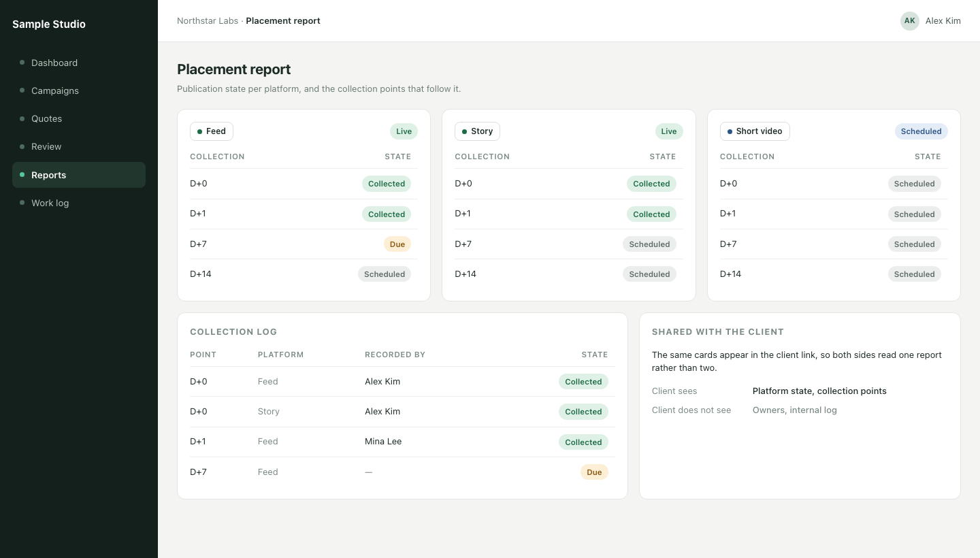Screen dimensions: 980x558
Task: Click Collected badge for Story card D+1
Action: (651, 214)
